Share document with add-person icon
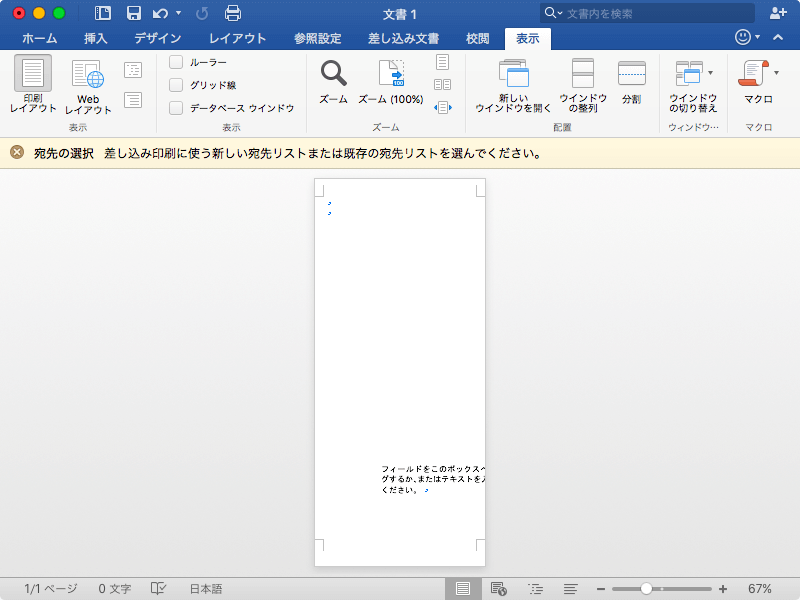Image resolution: width=800 pixels, height=600 pixels. click(x=778, y=13)
